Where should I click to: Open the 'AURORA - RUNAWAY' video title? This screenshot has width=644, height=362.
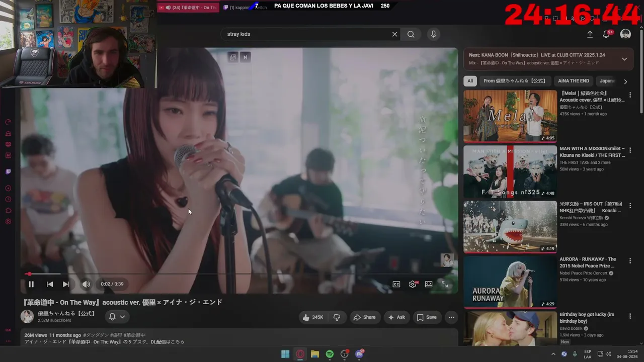click(588, 262)
